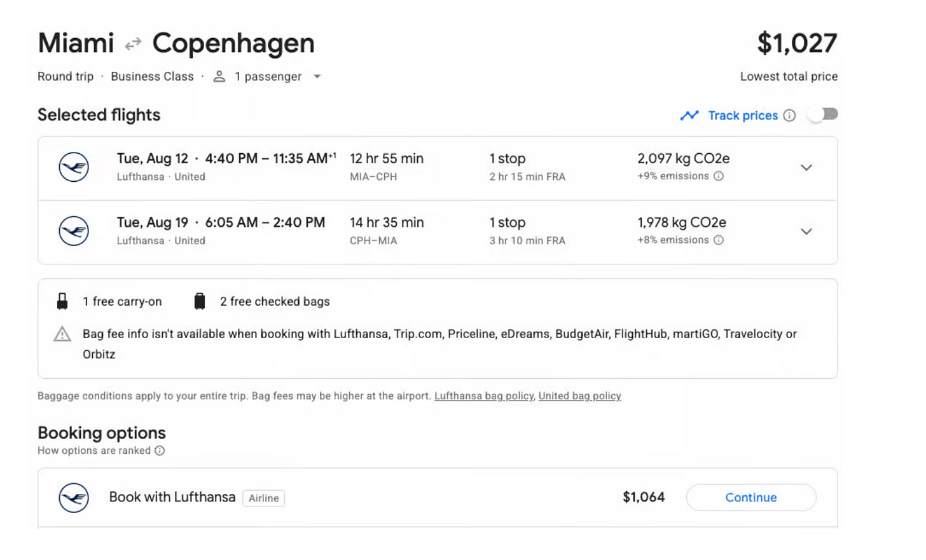926x560 pixels.
Task: Click the 'Book with Lufthansa' text
Action: click(172, 497)
